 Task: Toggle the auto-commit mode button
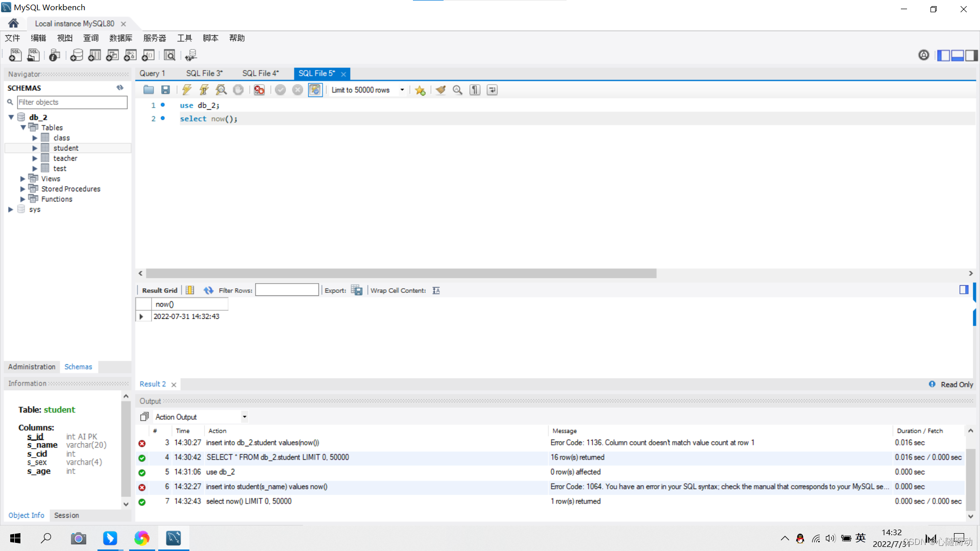tap(315, 90)
